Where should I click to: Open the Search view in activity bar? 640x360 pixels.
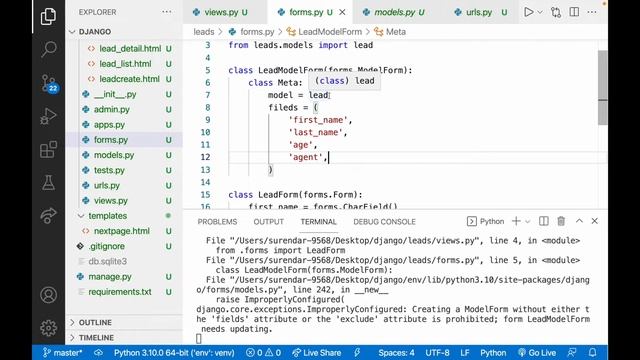click(x=48, y=49)
